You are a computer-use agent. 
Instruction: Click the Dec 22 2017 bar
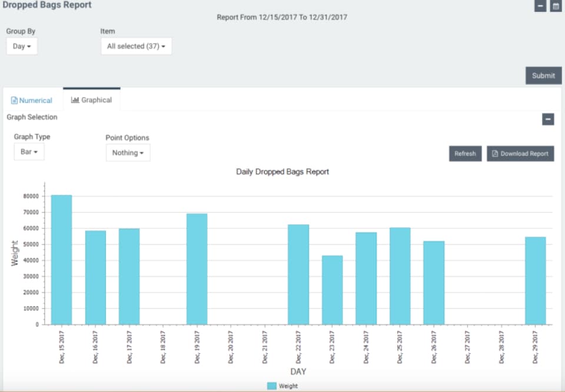(x=298, y=274)
